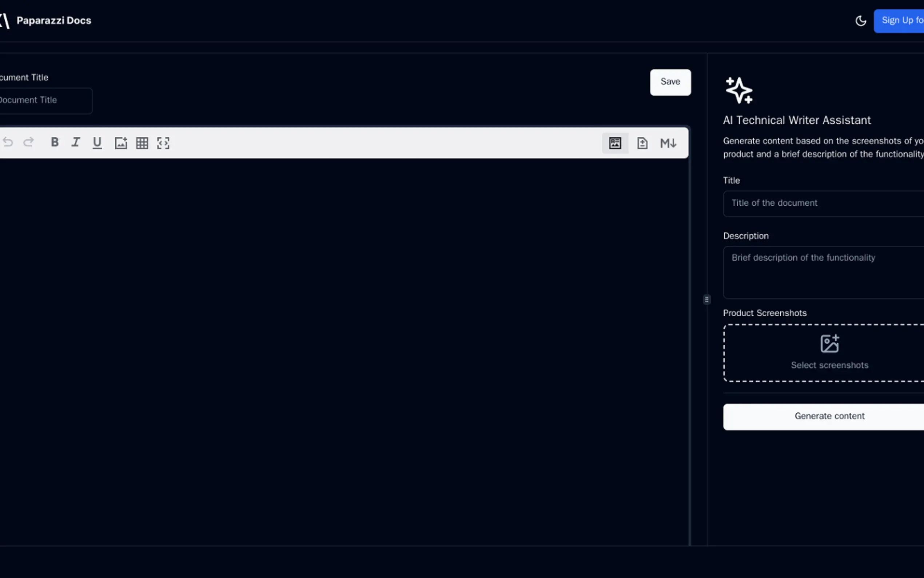Grab the panel resize handle

click(x=707, y=299)
